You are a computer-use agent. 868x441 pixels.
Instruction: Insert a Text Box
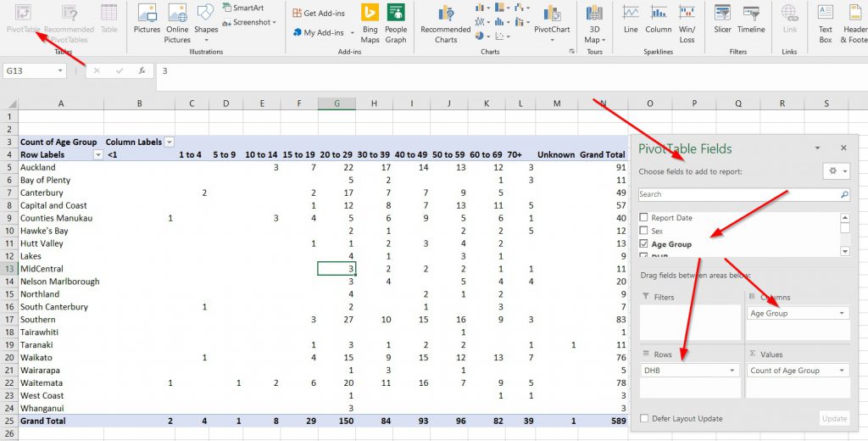(825, 22)
